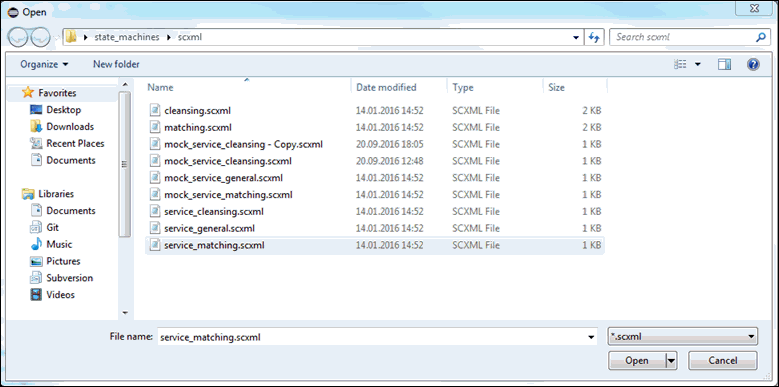This screenshot has height=387, width=779.
Task: Click the Recent Places icon
Action: (x=36, y=144)
